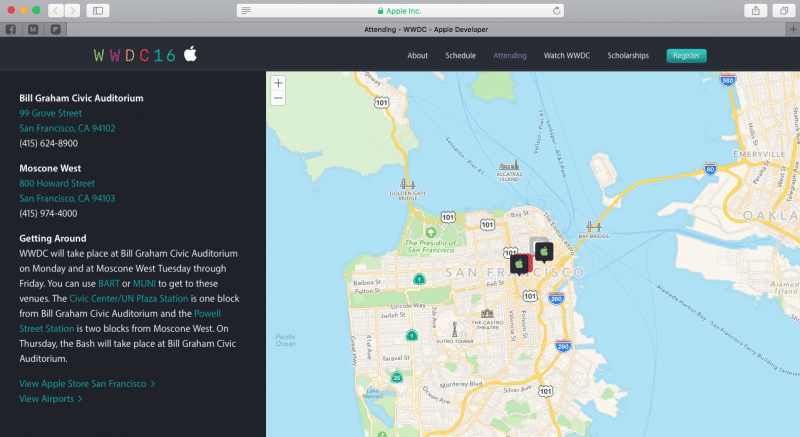800x437 pixels.
Task: Open the third pinned tab icon
Action: click(x=56, y=30)
